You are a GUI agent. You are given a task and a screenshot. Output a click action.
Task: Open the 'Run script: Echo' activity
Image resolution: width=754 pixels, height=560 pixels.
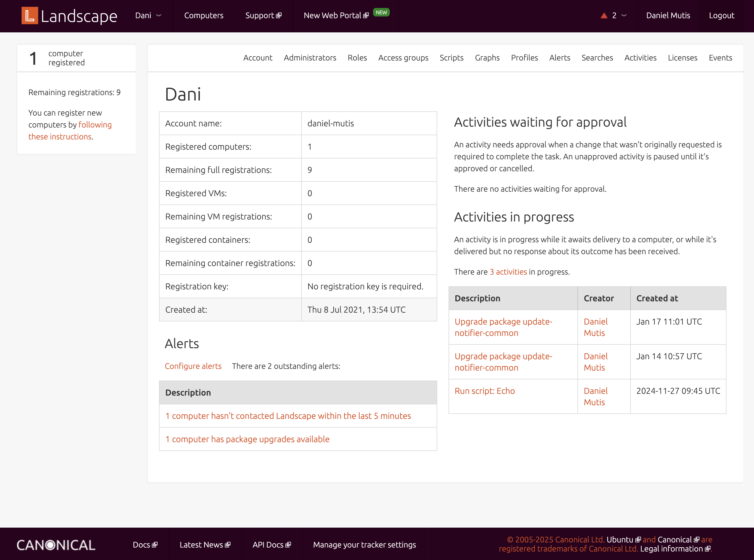pyautogui.click(x=485, y=391)
